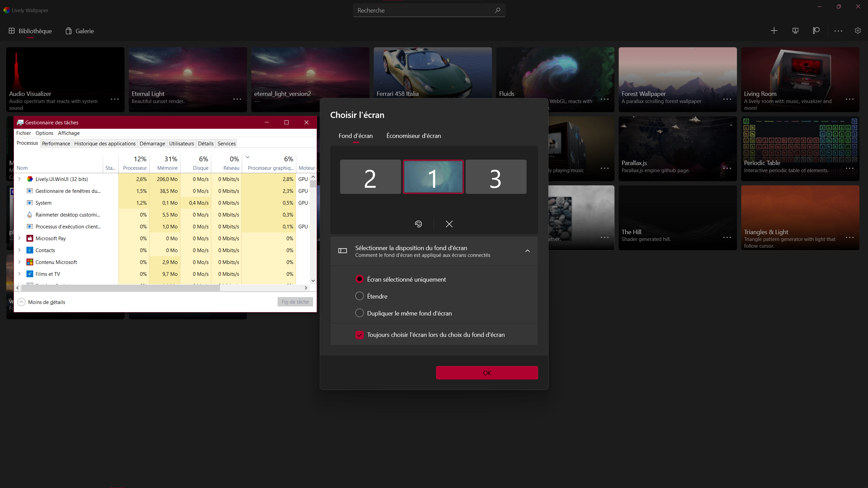
Task: Click the Patreon support icon
Action: click(x=816, y=30)
